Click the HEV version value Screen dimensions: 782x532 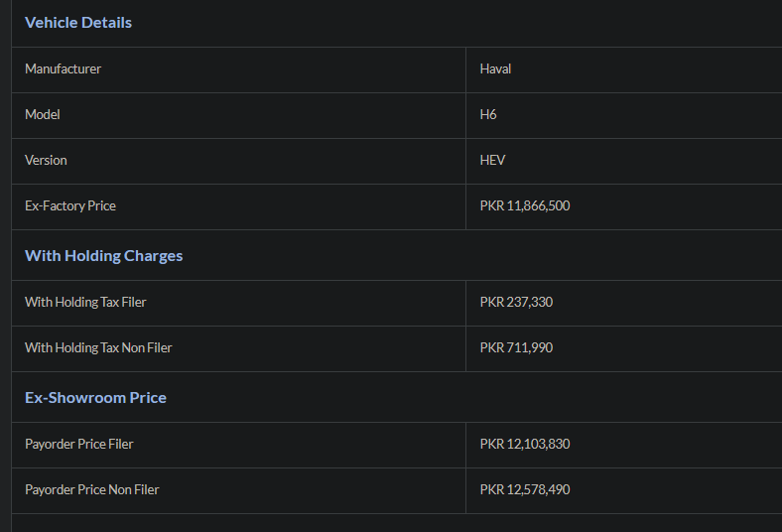click(x=492, y=160)
